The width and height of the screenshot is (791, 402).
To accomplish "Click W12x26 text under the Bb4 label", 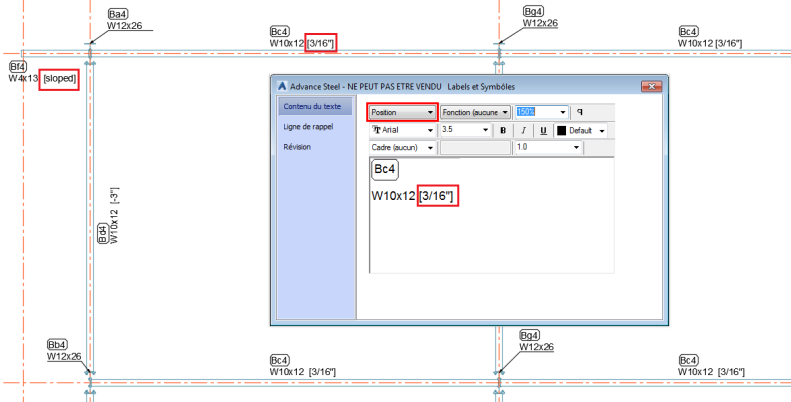I will click(x=64, y=356).
